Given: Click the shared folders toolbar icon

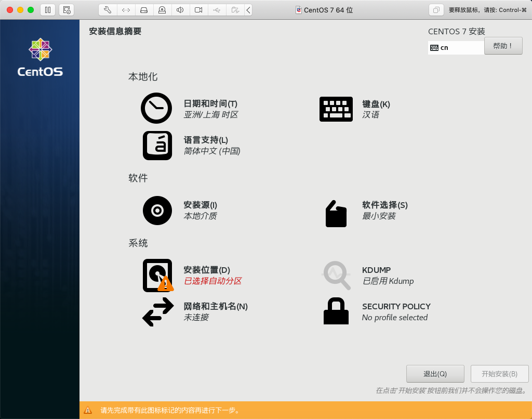Looking at the screenshot, I should pos(235,10).
